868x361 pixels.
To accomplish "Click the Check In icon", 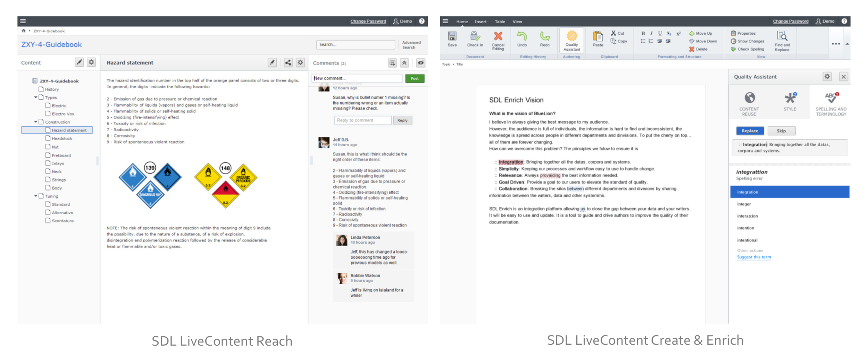I will (475, 36).
